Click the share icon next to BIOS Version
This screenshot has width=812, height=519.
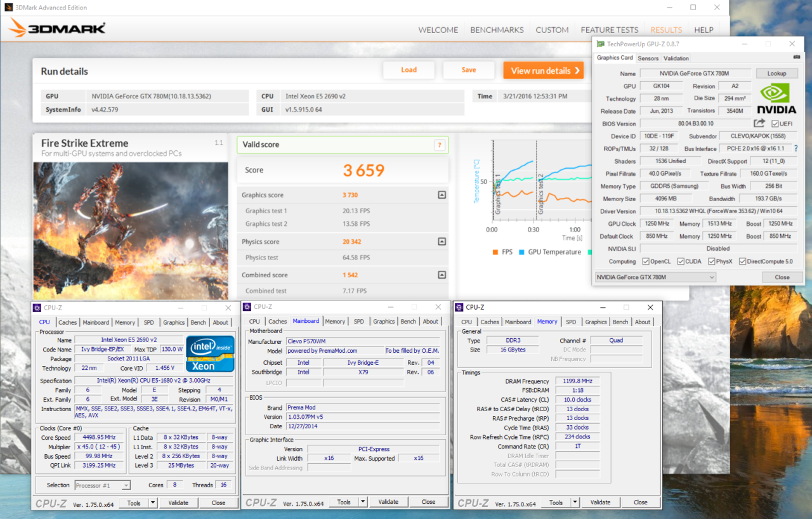(759, 123)
